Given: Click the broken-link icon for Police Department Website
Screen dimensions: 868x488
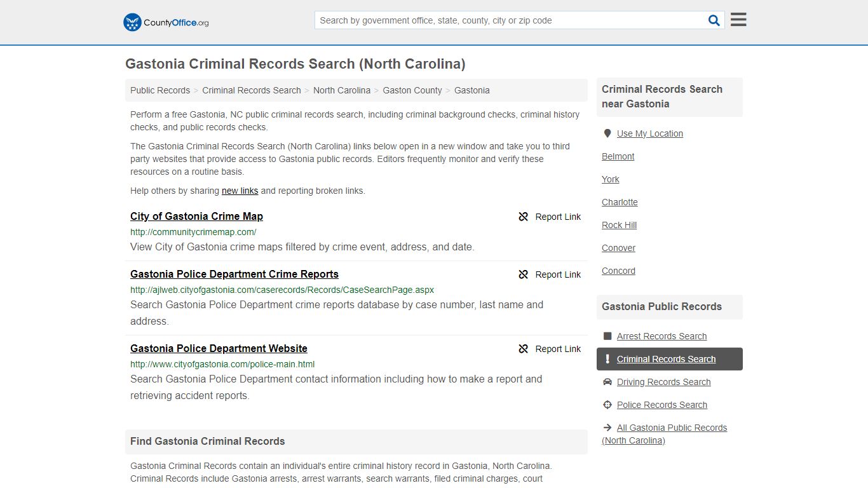Looking at the screenshot, I should point(524,349).
